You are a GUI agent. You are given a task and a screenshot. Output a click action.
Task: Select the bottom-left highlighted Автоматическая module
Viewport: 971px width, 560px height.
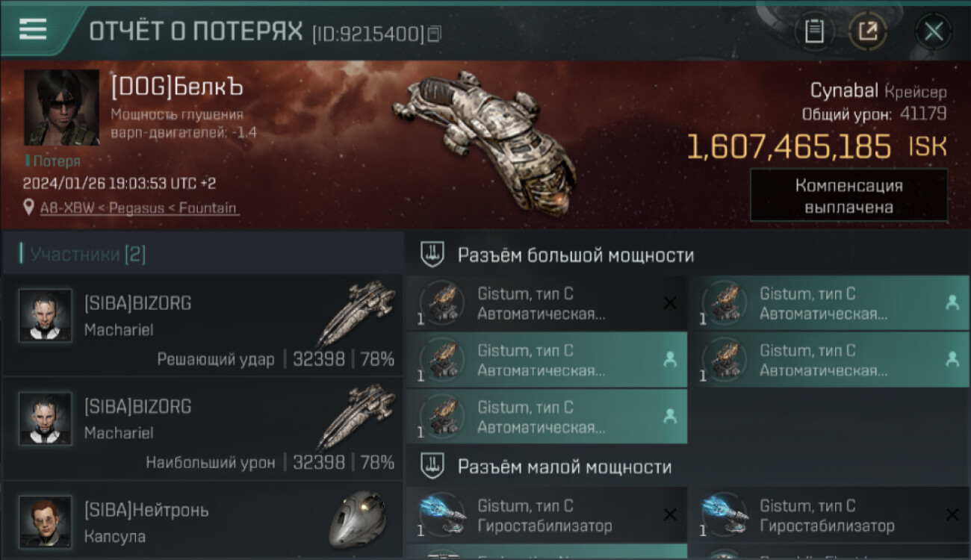point(546,416)
